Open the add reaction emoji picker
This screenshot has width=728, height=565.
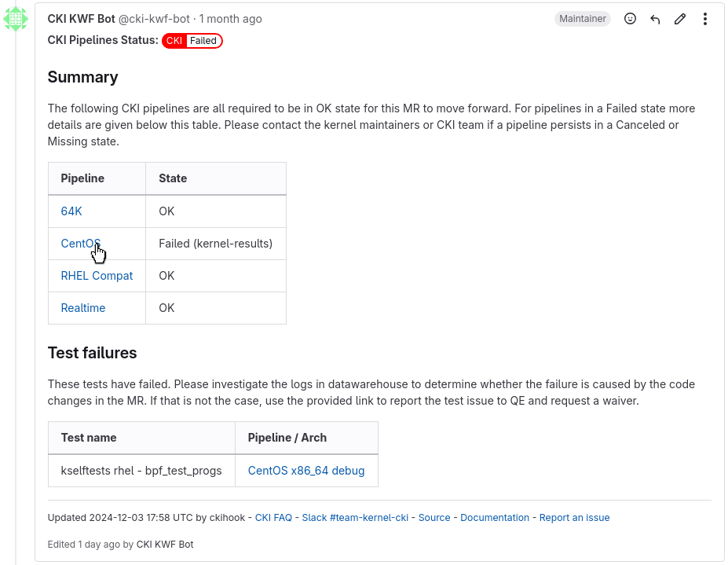[x=630, y=19]
